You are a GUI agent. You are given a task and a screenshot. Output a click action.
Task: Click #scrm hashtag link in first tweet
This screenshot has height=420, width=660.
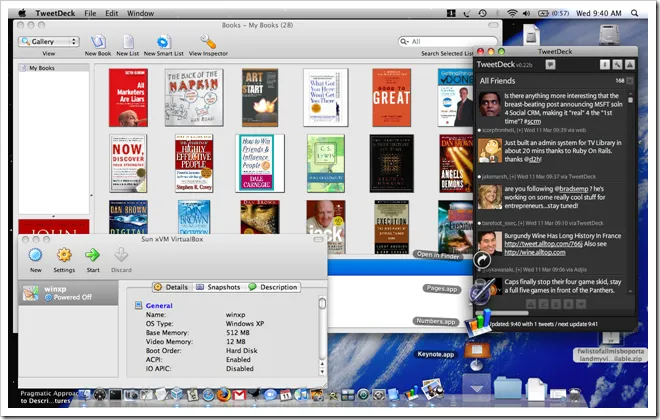pos(532,121)
